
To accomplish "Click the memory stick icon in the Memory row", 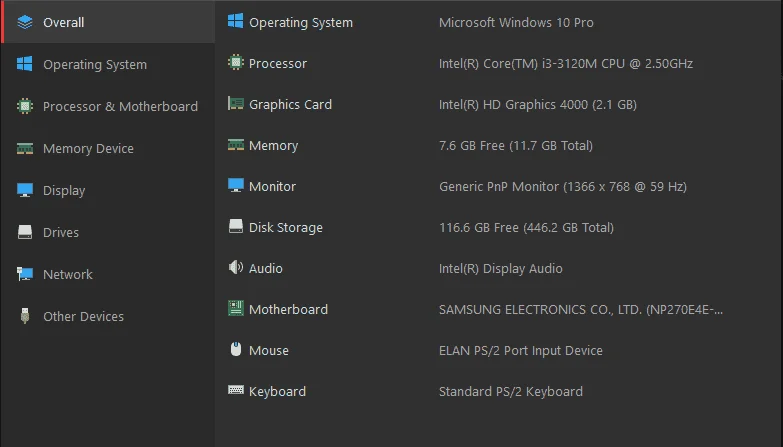I will [236, 145].
